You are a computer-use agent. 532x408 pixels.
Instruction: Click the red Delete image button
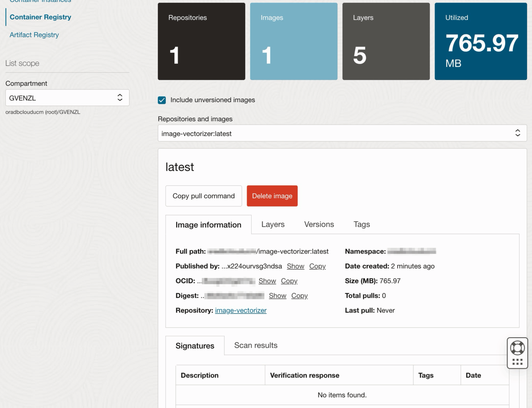(272, 196)
